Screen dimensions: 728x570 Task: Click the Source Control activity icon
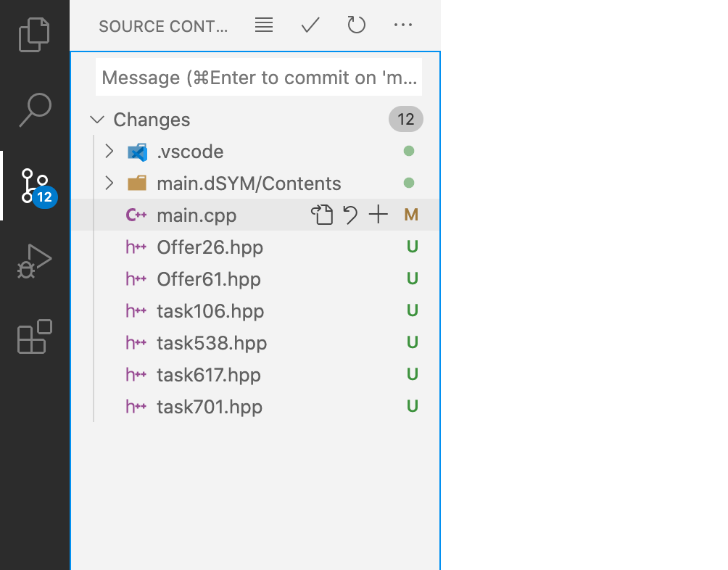click(34, 186)
